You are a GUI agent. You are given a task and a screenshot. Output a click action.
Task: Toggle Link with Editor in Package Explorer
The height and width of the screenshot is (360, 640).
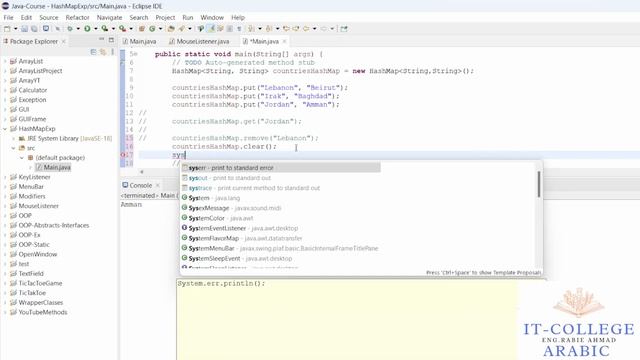coord(103,52)
